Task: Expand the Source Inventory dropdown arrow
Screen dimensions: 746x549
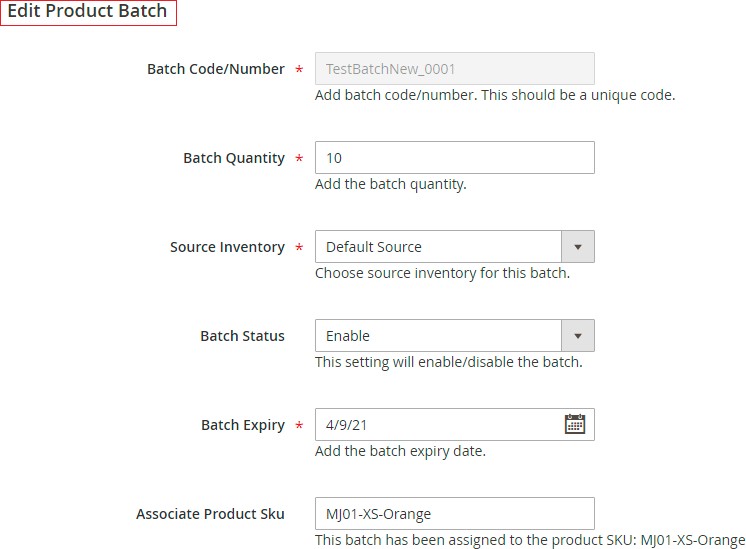Action: pos(578,246)
